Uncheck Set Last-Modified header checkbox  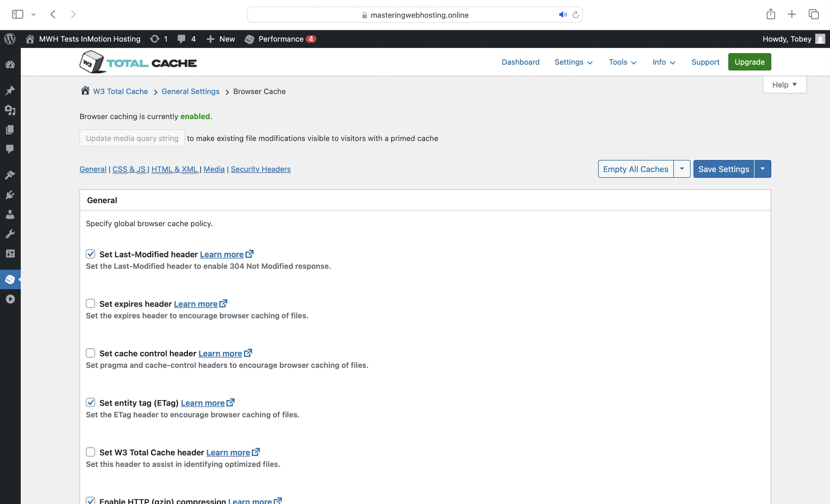(90, 254)
